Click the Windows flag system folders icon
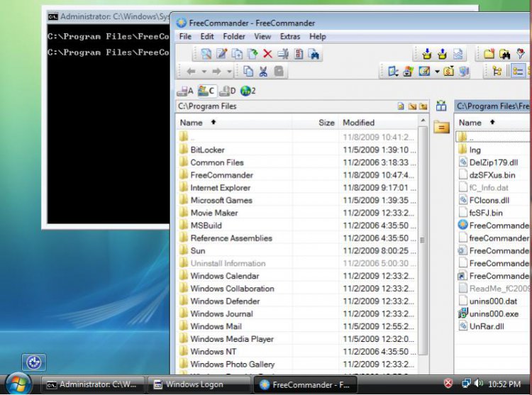Screen dimensions: 532x395 coord(408,71)
